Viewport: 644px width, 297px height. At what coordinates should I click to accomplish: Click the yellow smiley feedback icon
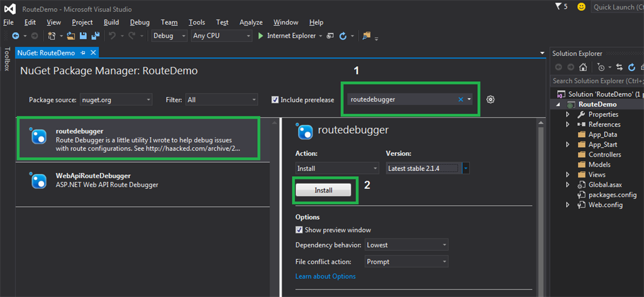coord(581,7)
